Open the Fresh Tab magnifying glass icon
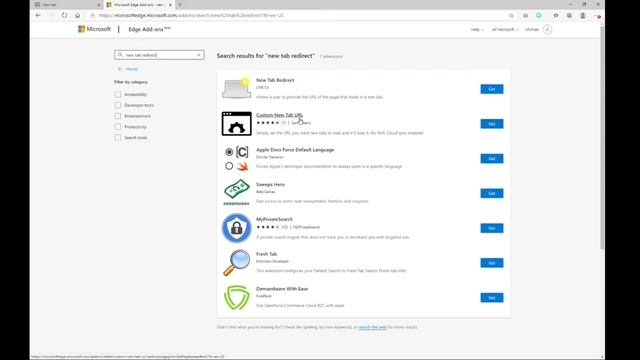The image size is (640, 360). point(236,262)
